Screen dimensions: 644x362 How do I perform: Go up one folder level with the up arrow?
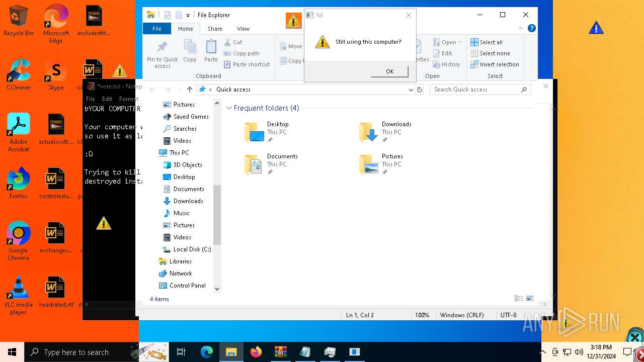pyautogui.click(x=189, y=89)
